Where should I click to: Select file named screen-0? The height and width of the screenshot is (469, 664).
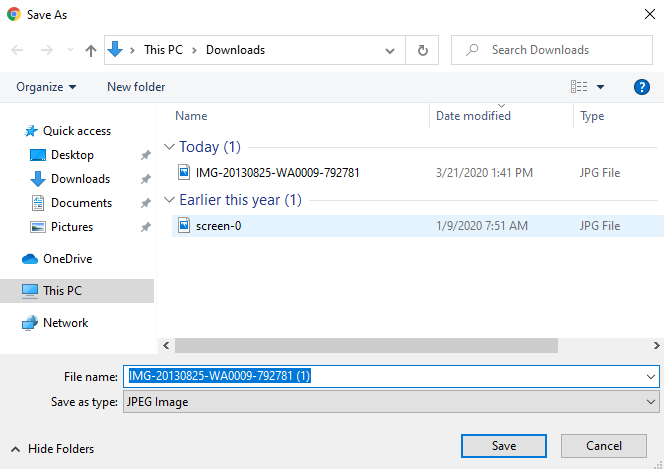219,226
